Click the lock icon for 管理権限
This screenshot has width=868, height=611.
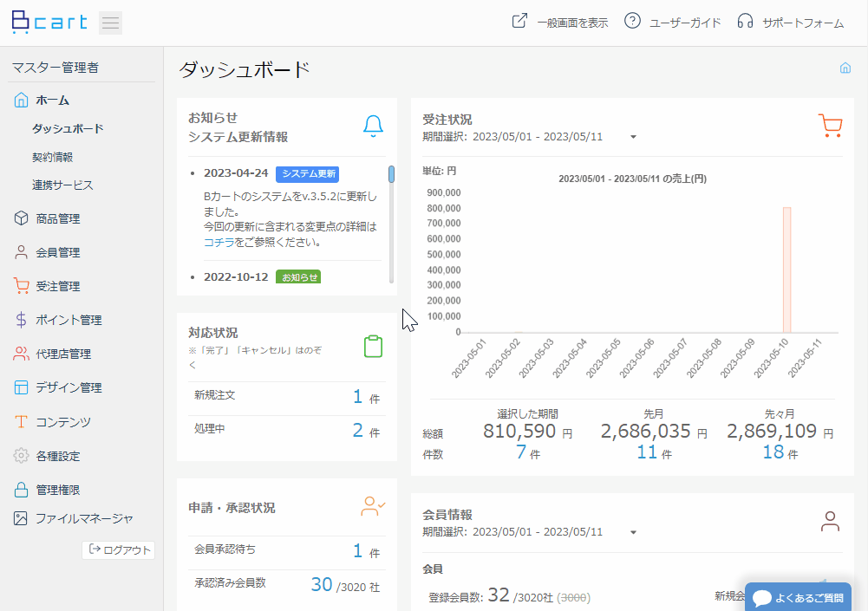[x=21, y=490]
